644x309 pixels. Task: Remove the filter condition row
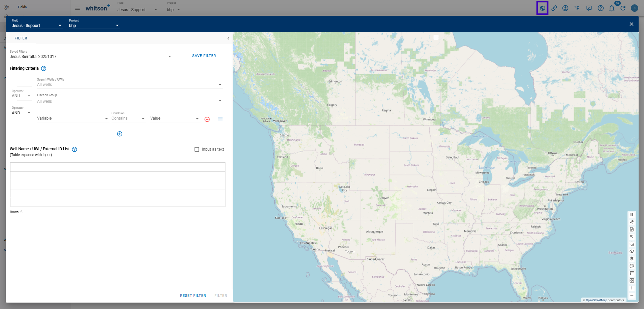pos(207,120)
